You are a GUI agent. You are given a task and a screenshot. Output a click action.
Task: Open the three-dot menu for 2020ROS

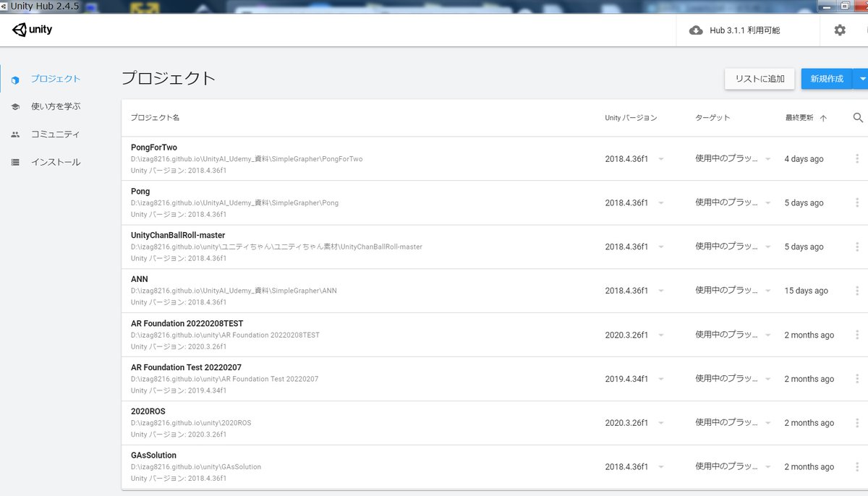pyautogui.click(x=858, y=423)
